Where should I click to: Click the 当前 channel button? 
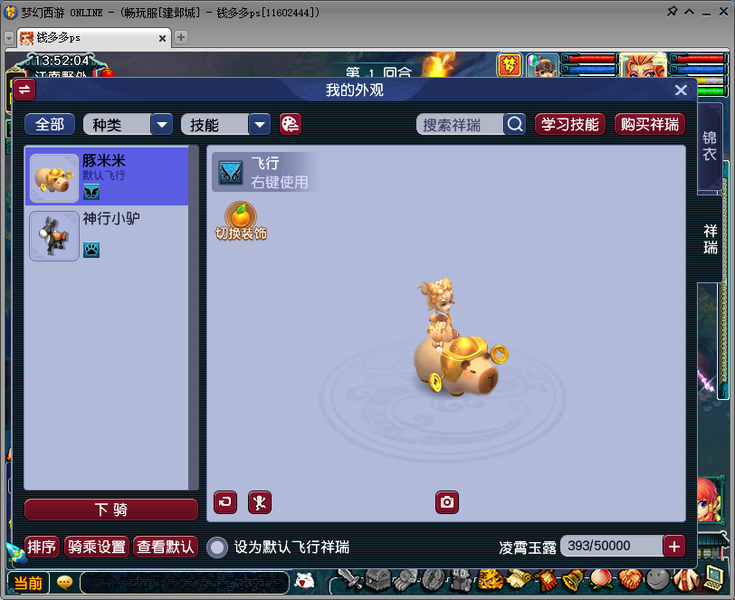[x=28, y=583]
